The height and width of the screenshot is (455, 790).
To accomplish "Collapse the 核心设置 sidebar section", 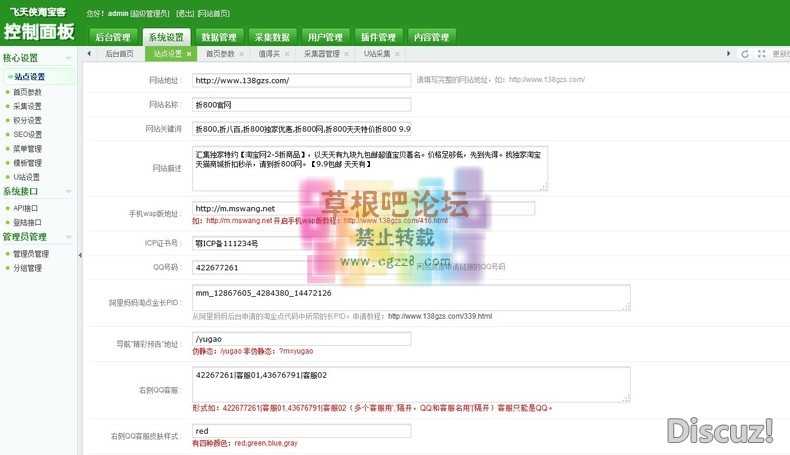I will [x=69, y=58].
